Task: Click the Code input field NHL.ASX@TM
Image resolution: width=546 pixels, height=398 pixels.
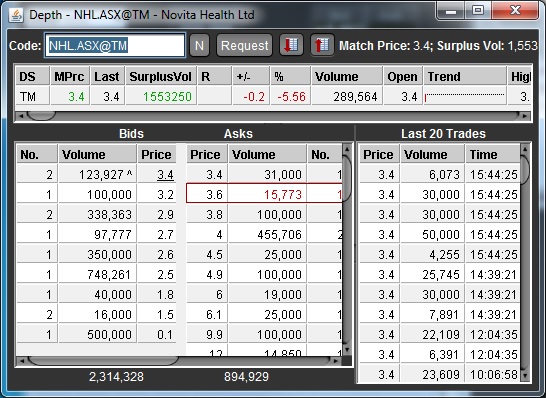Action: click(x=115, y=45)
